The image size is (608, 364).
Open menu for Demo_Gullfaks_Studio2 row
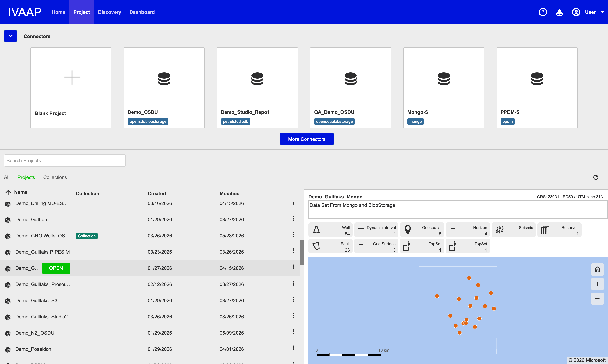(x=293, y=315)
